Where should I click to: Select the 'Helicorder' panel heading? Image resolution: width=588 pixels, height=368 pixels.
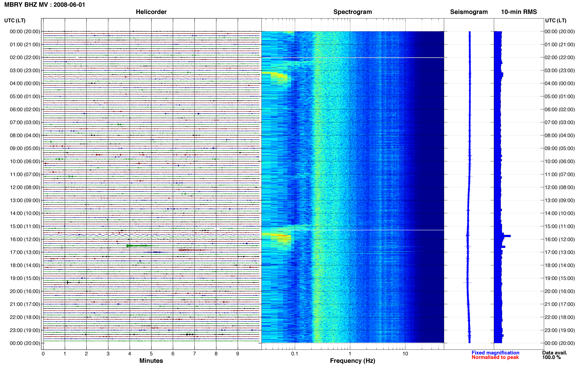click(x=151, y=12)
